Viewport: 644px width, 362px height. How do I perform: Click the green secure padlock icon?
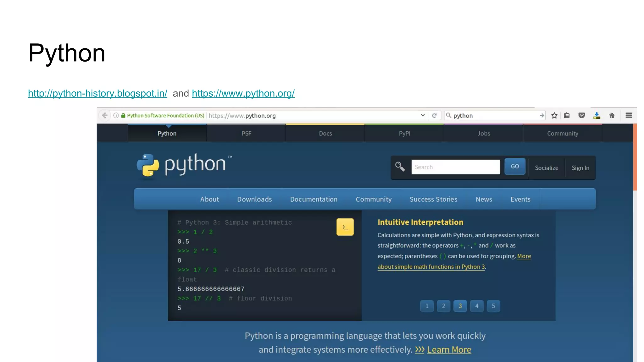(123, 116)
